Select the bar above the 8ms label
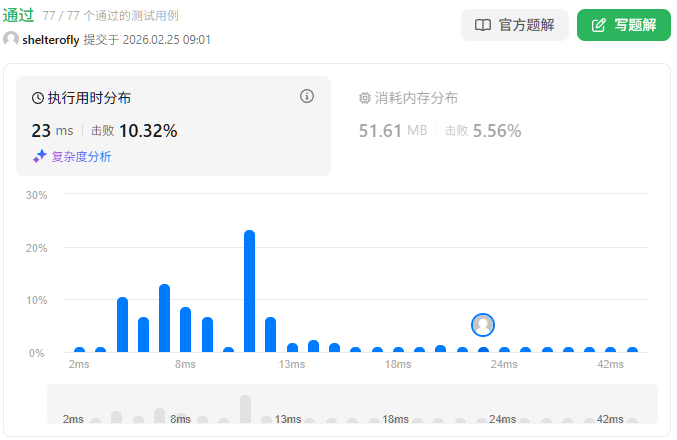Image resolution: width=677 pixels, height=440 pixels. tap(185, 330)
